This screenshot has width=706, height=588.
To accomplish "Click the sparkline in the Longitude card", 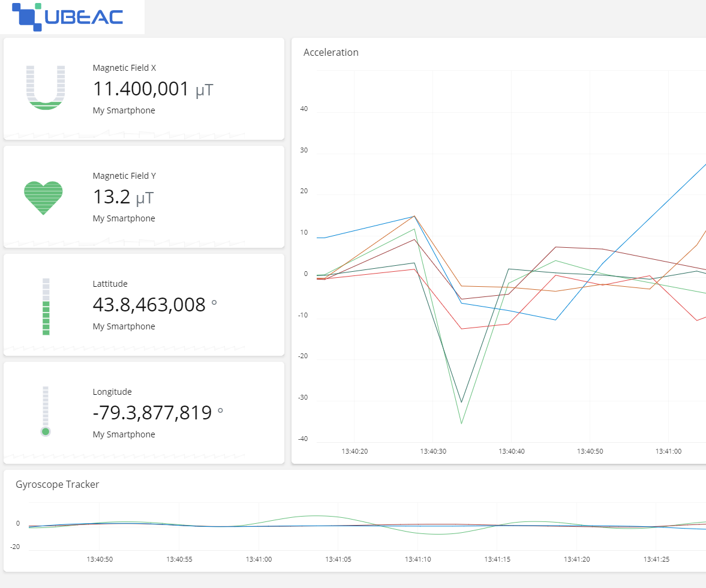I will coord(125,457).
